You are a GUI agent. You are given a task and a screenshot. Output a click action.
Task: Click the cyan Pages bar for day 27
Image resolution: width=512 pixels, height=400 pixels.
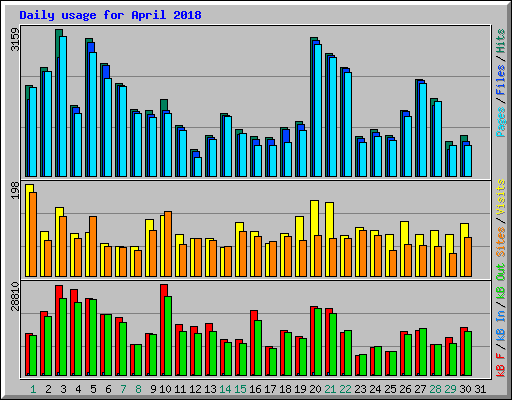pyautogui.click(x=423, y=130)
